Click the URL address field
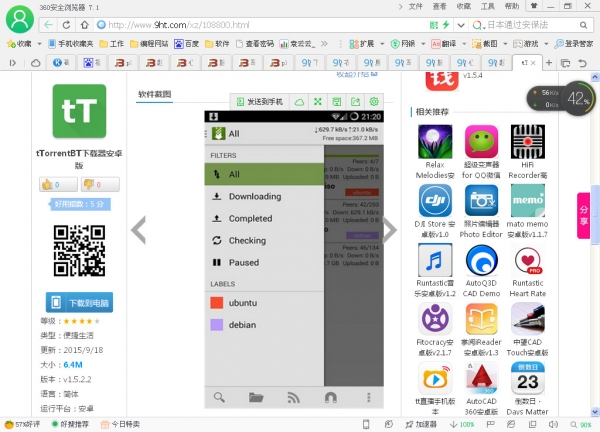The width and height of the screenshot is (600, 432). point(260,25)
